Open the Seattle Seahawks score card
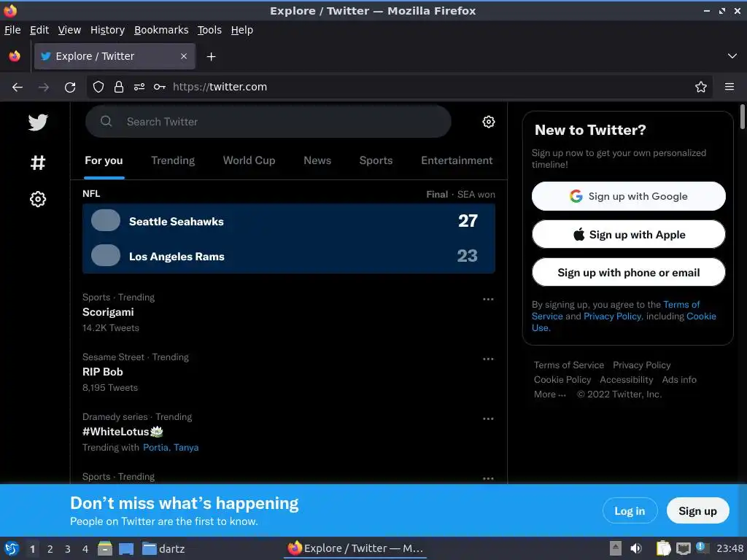 [289, 222]
